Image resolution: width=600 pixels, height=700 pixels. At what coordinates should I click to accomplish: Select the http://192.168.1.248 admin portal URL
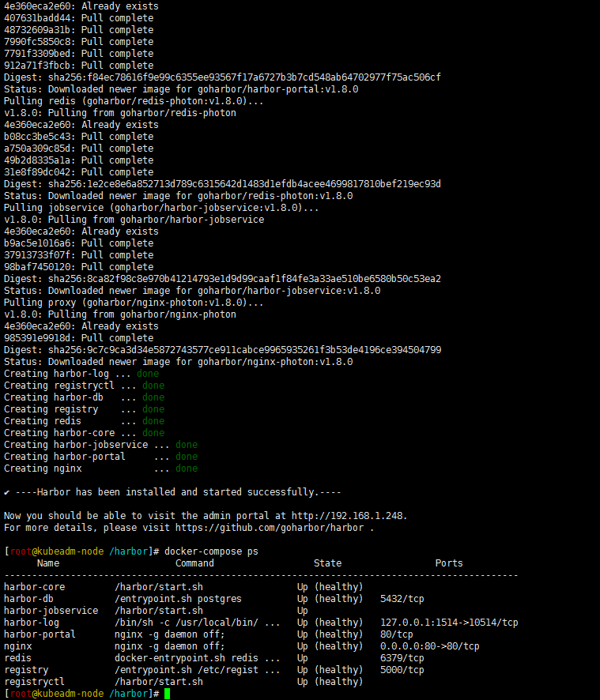[x=347, y=516]
